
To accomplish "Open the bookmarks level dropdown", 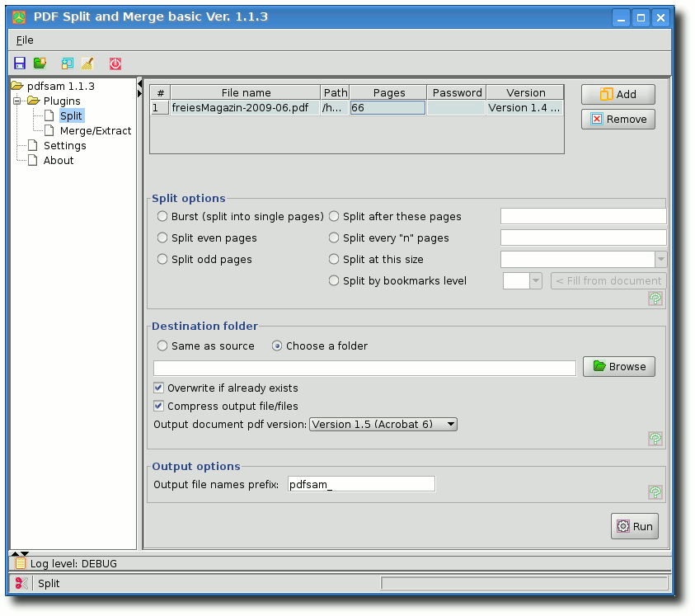I will click(x=536, y=280).
